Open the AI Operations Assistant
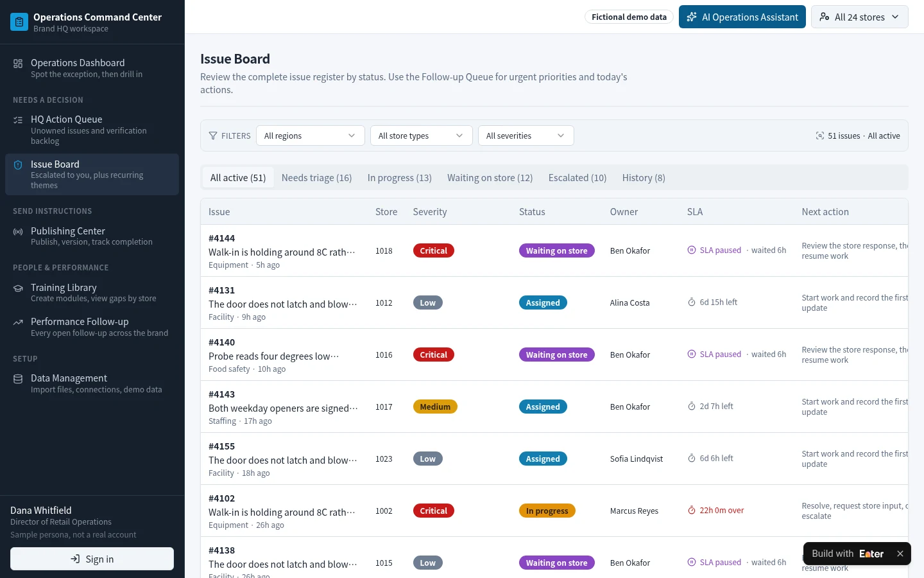Image resolution: width=924 pixels, height=578 pixels. point(742,17)
